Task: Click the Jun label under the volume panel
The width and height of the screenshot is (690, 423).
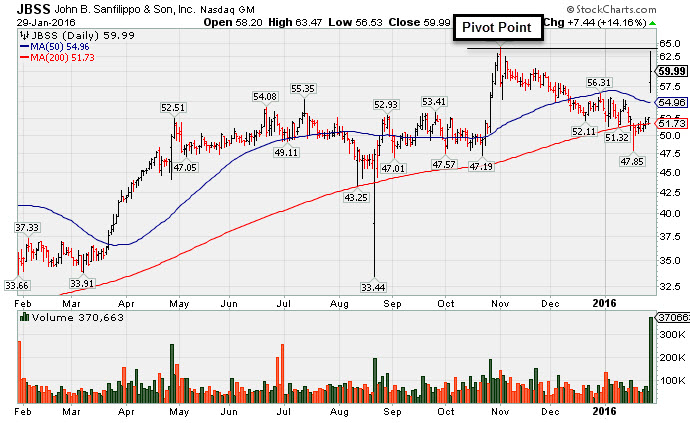Action: tap(229, 412)
